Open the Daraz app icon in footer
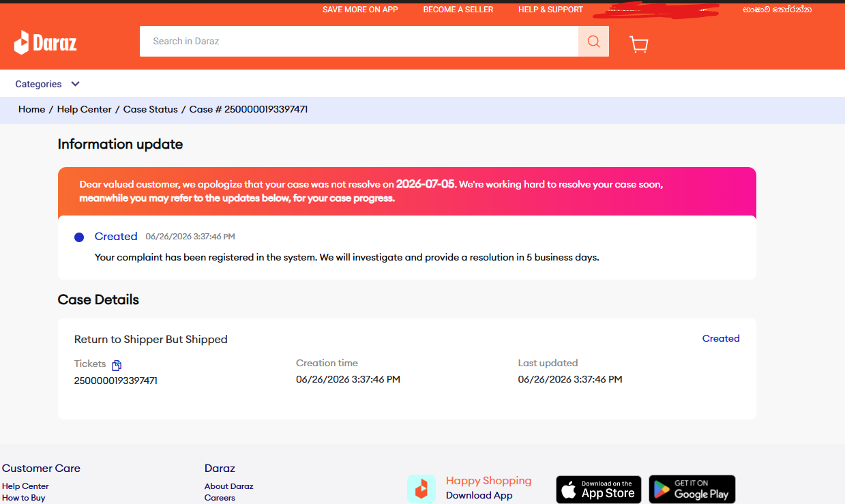Image resolution: width=845 pixels, height=504 pixels. [421, 489]
